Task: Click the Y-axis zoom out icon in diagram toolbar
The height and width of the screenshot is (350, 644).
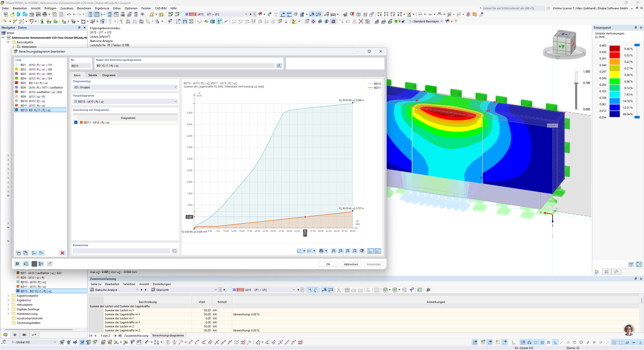Action: coord(355,251)
